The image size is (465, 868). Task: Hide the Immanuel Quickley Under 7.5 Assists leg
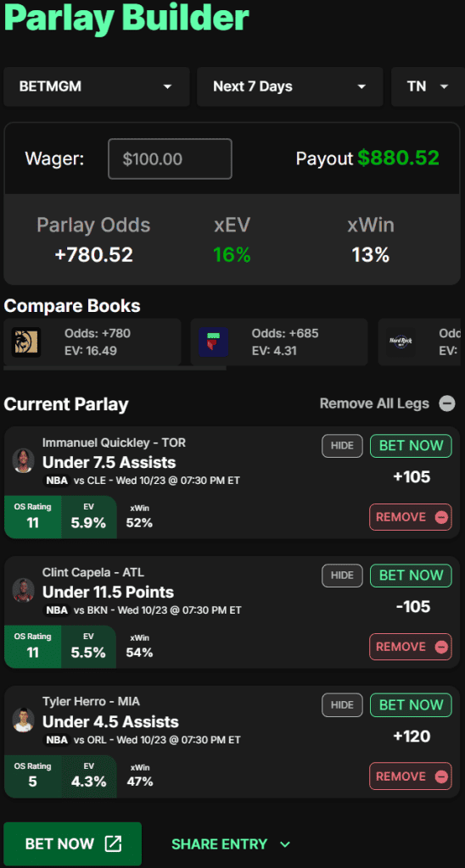tap(342, 446)
